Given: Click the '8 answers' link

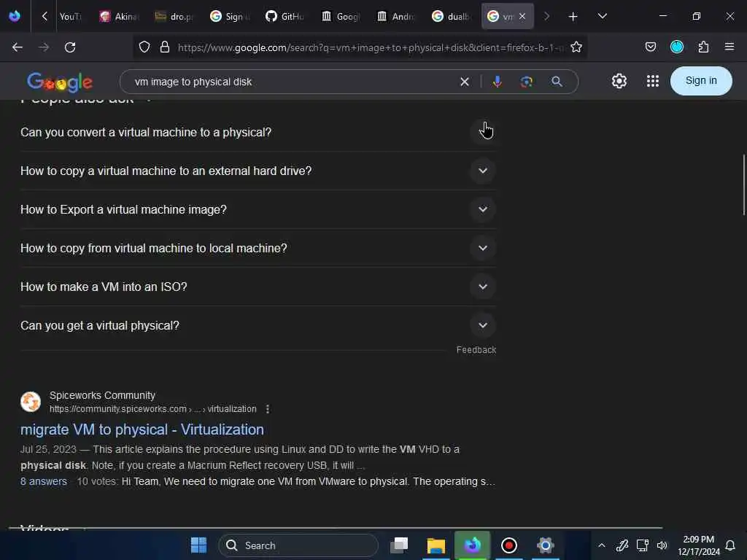Looking at the screenshot, I should pyautogui.click(x=44, y=481).
